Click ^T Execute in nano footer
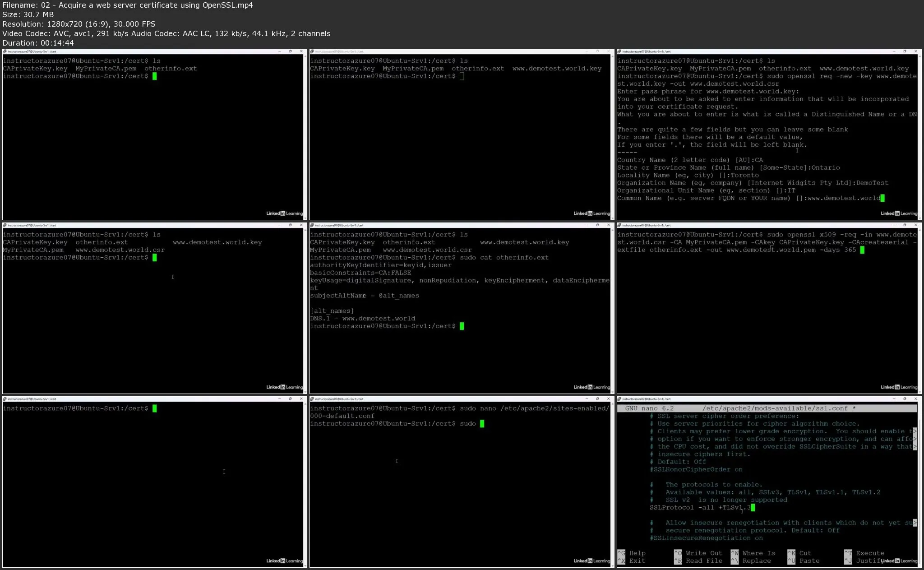Screen dimensions: 924x570 pos(864,553)
